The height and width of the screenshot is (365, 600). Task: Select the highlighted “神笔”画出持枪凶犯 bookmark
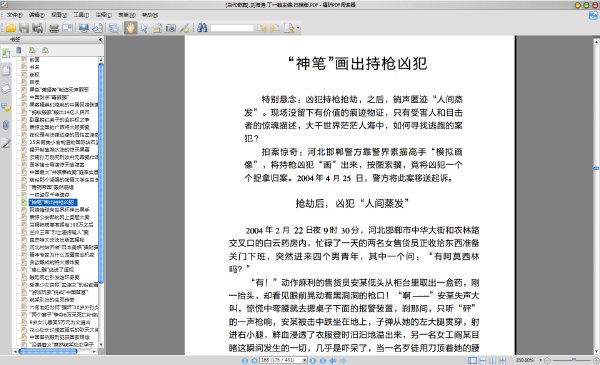pos(53,202)
